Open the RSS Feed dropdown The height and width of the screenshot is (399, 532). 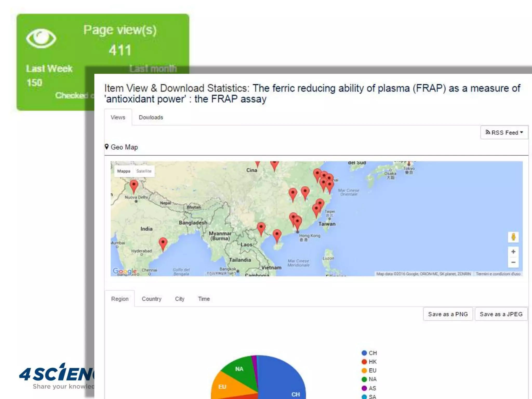coord(504,133)
